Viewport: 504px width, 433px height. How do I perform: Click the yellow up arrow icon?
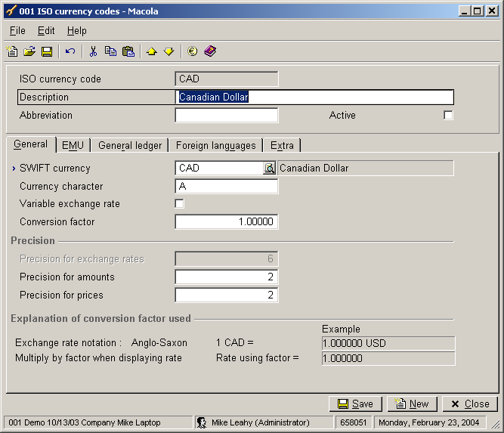click(152, 51)
